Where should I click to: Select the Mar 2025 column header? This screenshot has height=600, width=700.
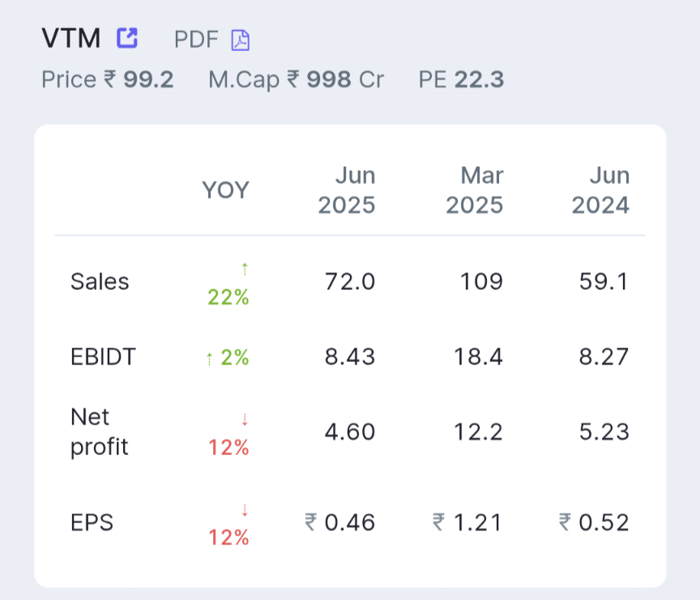coord(475,190)
